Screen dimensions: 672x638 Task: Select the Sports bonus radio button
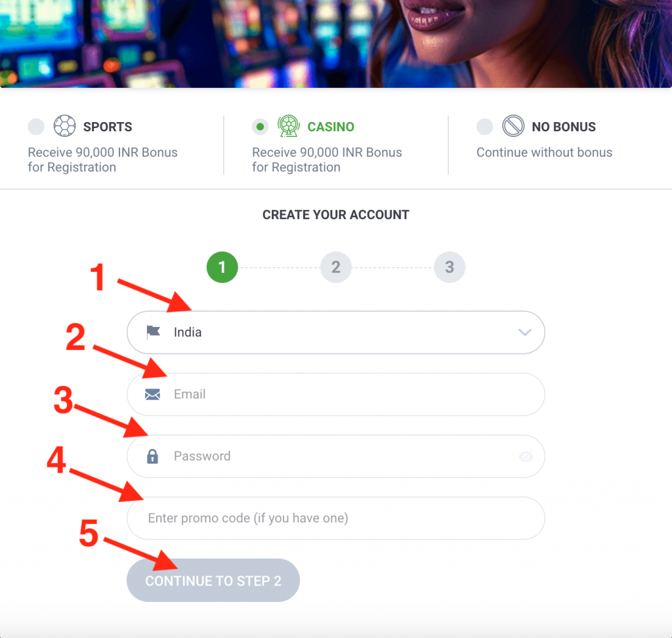[36, 127]
